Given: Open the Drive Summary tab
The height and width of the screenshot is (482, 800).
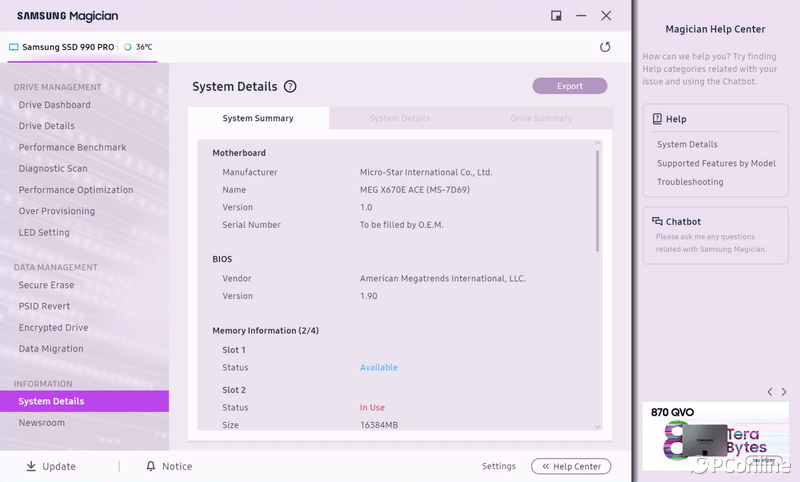Looking at the screenshot, I should (541, 118).
